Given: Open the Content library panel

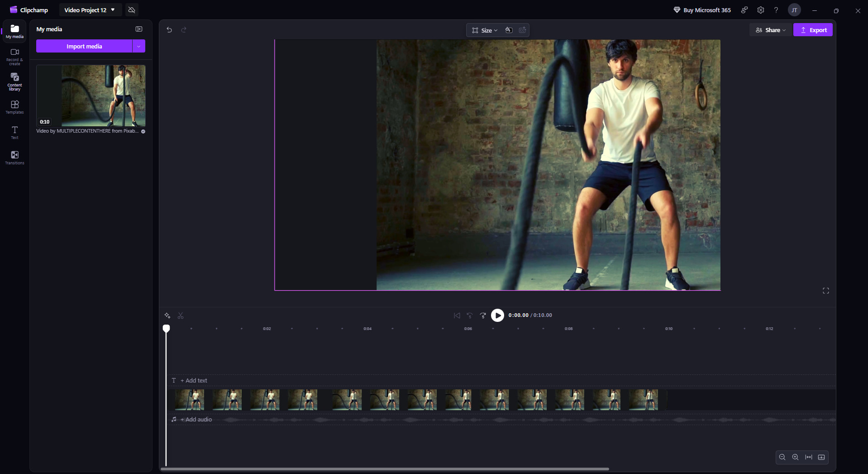Looking at the screenshot, I should (14, 81).
